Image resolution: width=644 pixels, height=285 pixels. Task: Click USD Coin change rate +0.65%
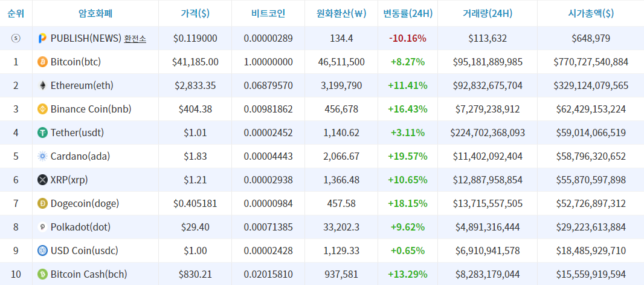408,251
